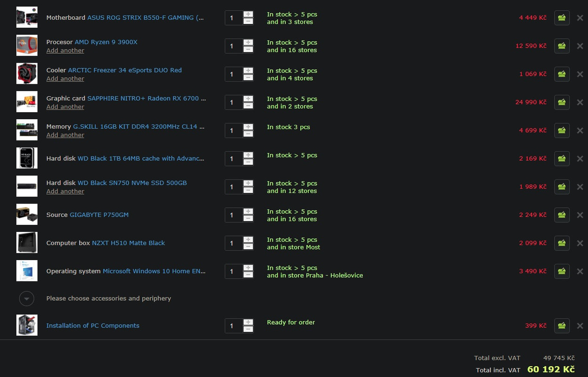Remove the Windows 10 Home row

pos(580,271)
